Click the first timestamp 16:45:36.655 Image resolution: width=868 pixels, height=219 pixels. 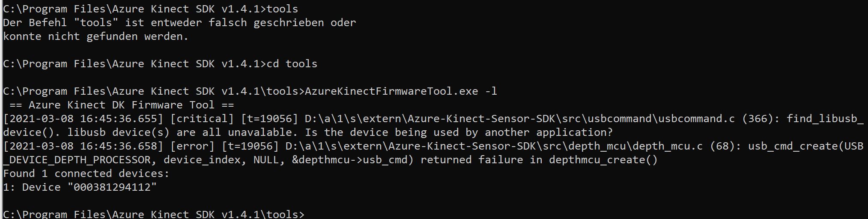pyautogui.click(x=119, y=119)
